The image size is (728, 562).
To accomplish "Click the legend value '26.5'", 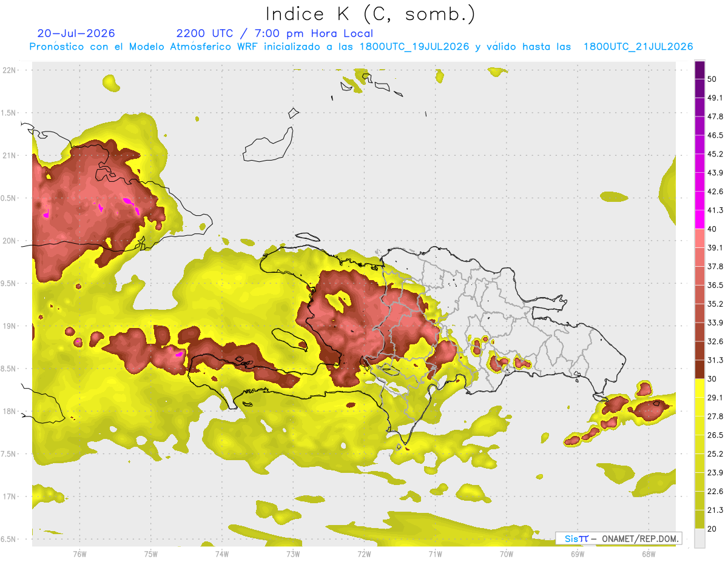I will [715, 435].
